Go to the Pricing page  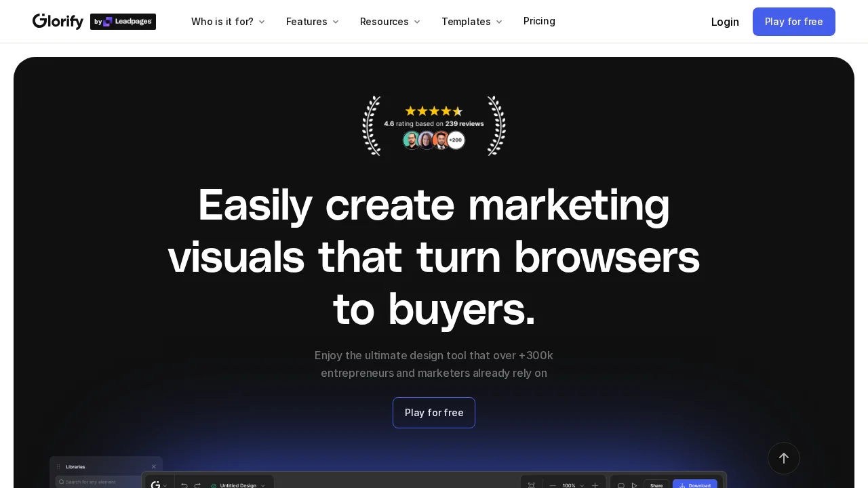pyautogui.click(x=539, y=21)
